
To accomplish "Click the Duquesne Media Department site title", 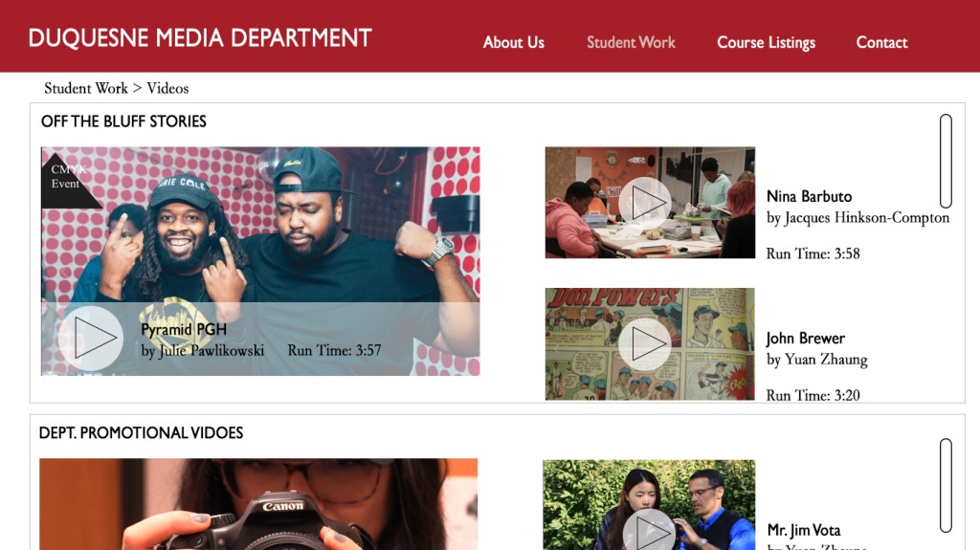I will [x=200, y=38].
